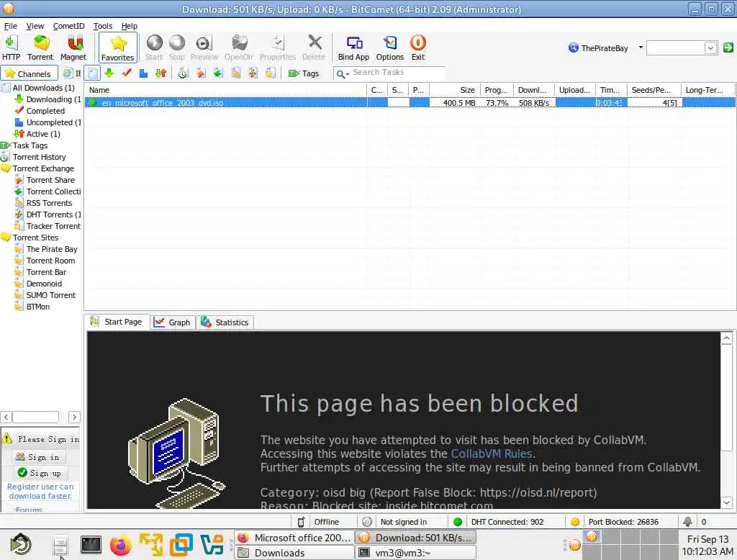Viewport: 737px width, 560px height.
Task: Open the CometID menu
Action: [x=68, y=26]
